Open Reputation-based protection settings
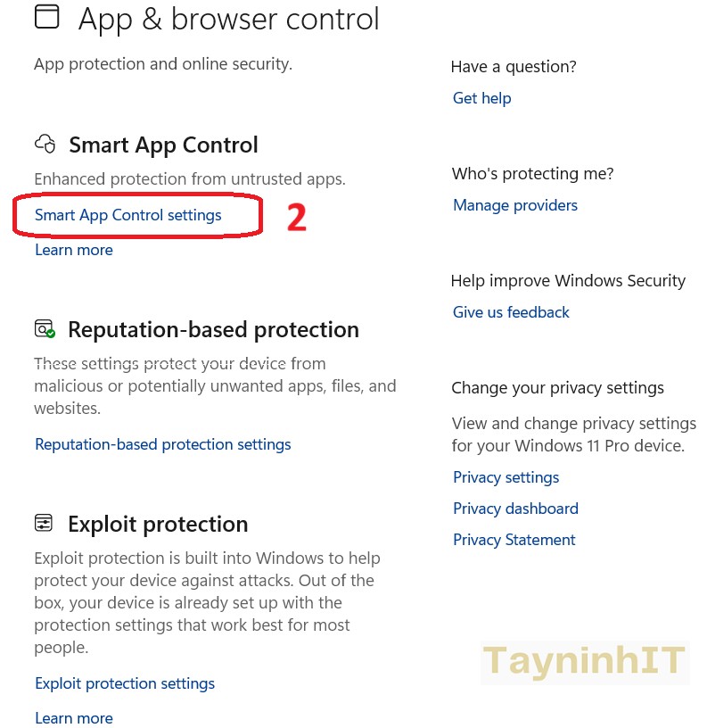707x728 pixels. coord(163,443)
